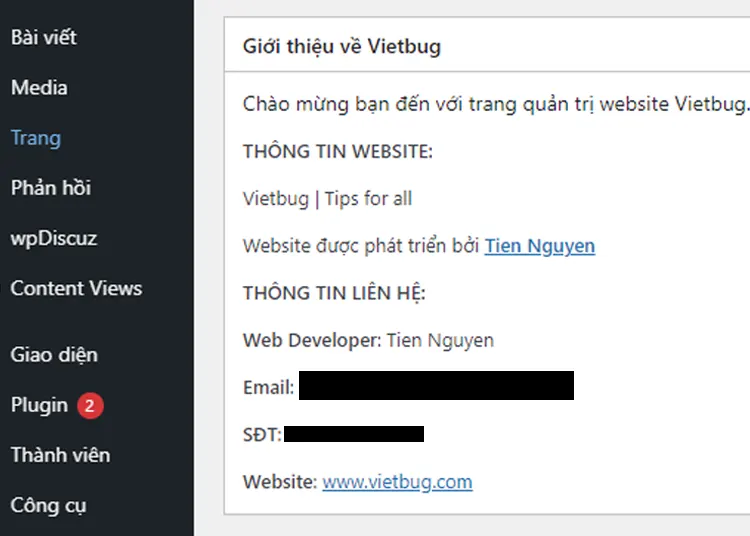Screen dimensions: 750x536
Task: Open the www.vietbug.com website link
Action: (x=397, y=482)
